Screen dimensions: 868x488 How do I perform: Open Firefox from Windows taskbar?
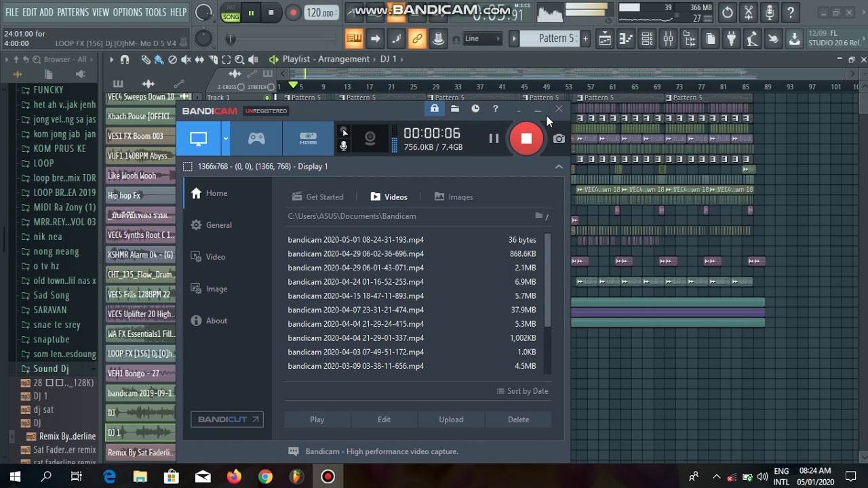[234, 476]
